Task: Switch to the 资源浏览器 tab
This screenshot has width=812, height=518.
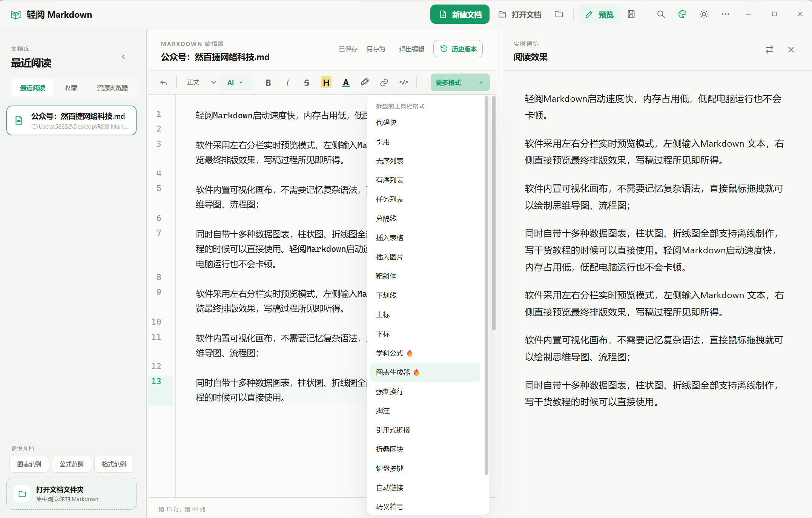Action: click(x=112, y=88)
